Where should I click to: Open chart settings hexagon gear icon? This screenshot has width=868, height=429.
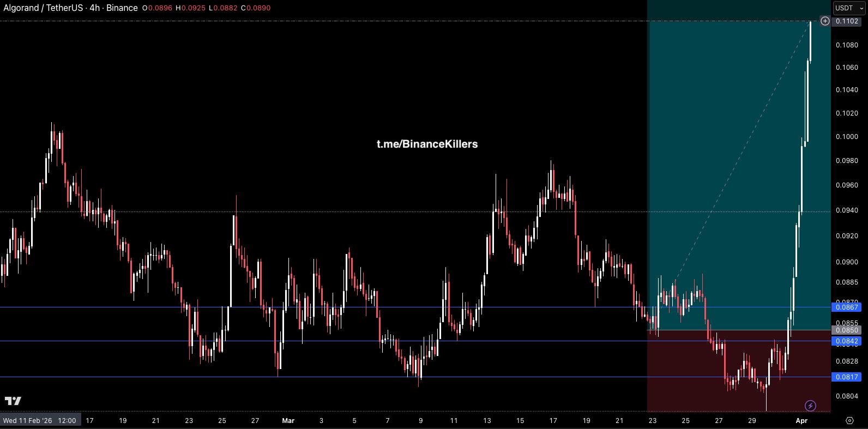click(849, 420)
